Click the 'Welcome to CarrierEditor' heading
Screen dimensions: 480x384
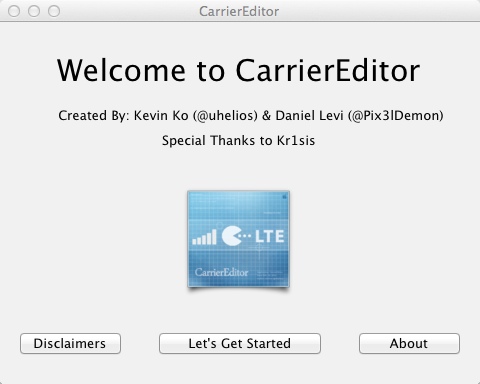(238, 70)
